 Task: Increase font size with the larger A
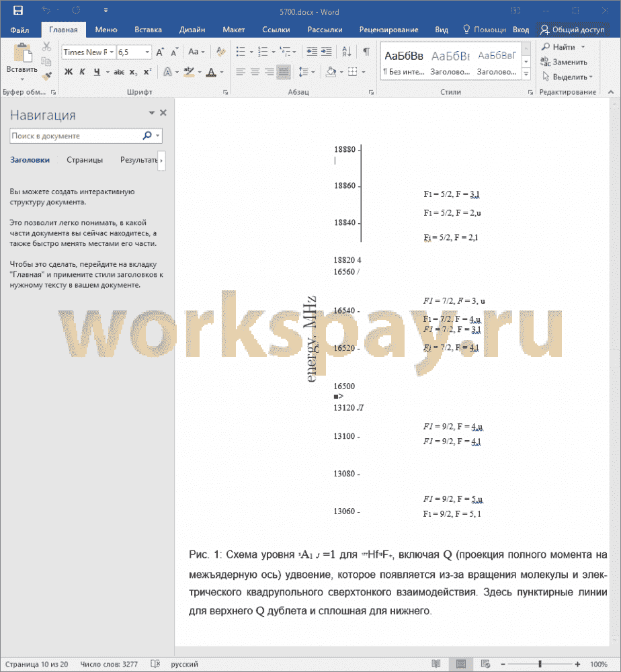tap(160, 52)
